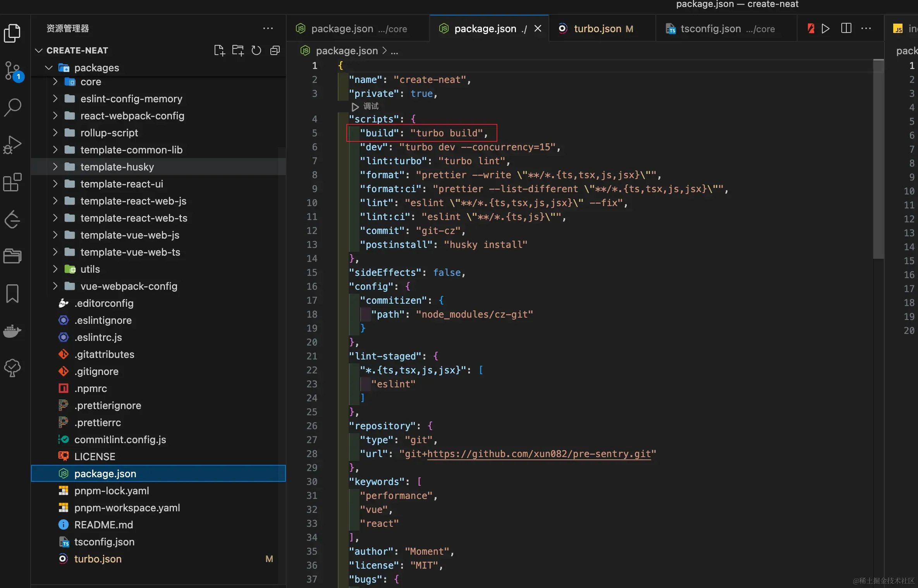Open Source Control view with 1 badge
Viewport: 918px width, 588px height.
click(14, 71)
